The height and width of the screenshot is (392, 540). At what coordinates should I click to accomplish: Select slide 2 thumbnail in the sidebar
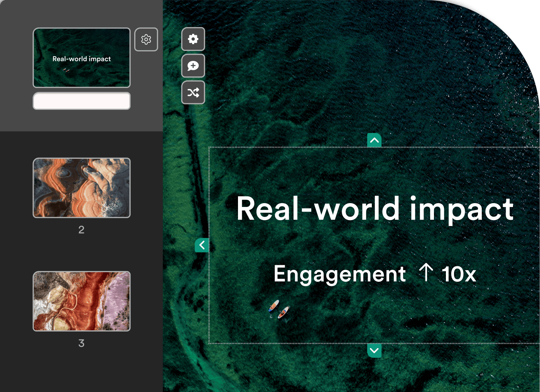pyautogui.click(x=81, y=188)
